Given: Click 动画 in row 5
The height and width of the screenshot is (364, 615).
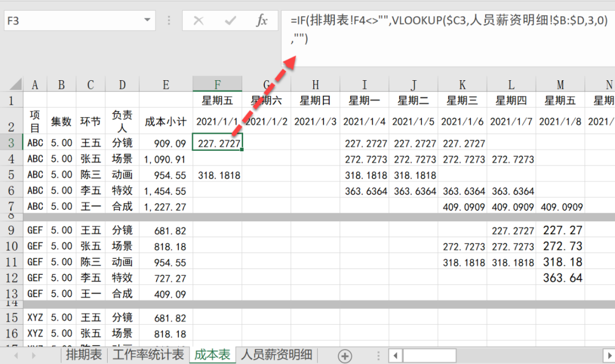Looking at the screenshot, I should (122, 175).
